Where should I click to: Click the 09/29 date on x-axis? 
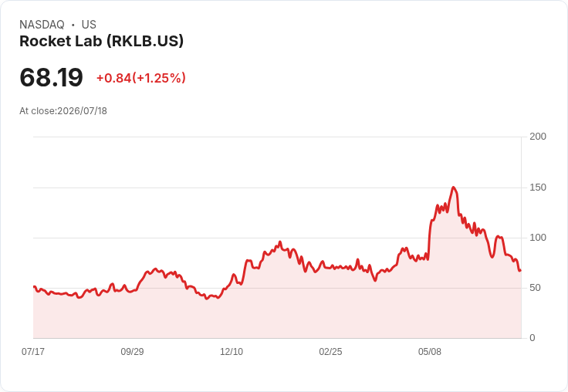[132, 352]
